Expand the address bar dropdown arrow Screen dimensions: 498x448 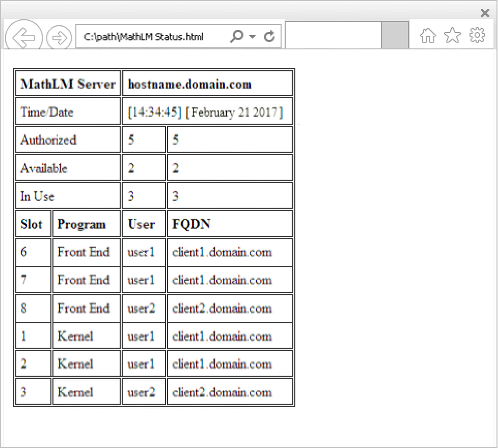253,37
